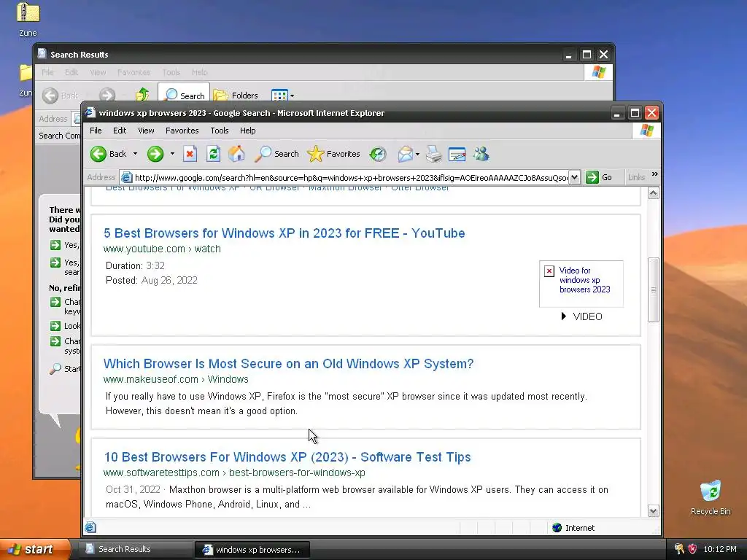
Task: Open the Help menu in Internet Explorer
Action: point(248,131)
